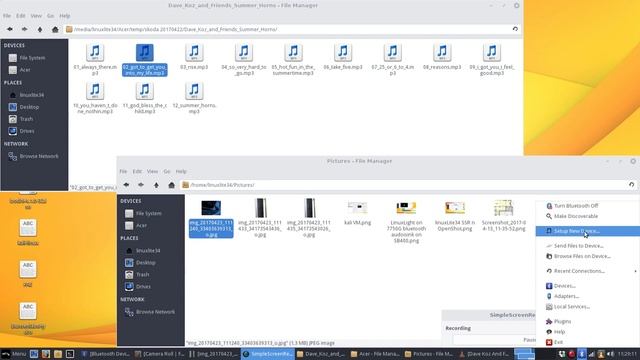Select 01_always_there.mp3 file icon
The image size is (640, 360).
(x=95, y=52)
